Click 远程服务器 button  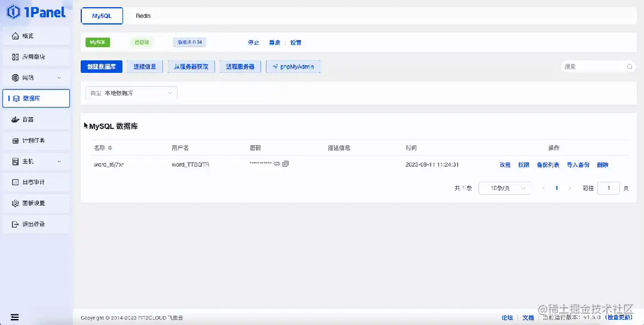coord(240,66)
